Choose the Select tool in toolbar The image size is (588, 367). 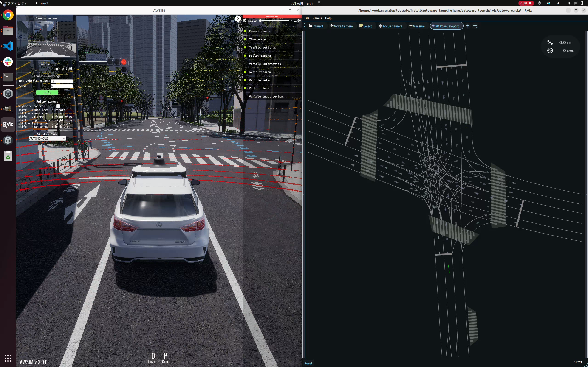pos(365,26)
